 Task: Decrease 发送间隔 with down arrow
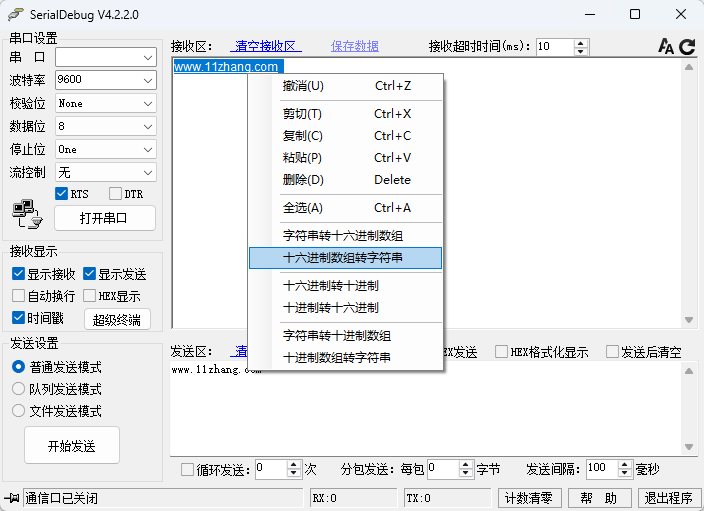point(625,473)
